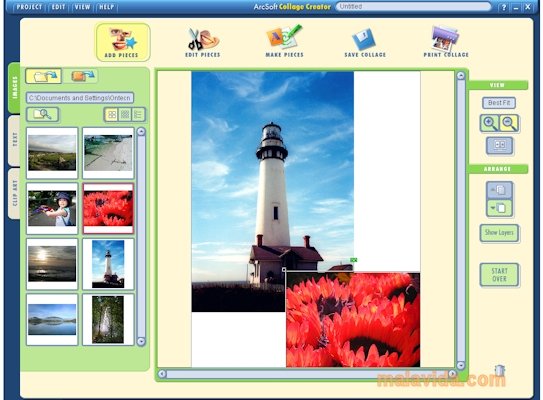Select the child with hat thumbnail

(x=52, y=208)
